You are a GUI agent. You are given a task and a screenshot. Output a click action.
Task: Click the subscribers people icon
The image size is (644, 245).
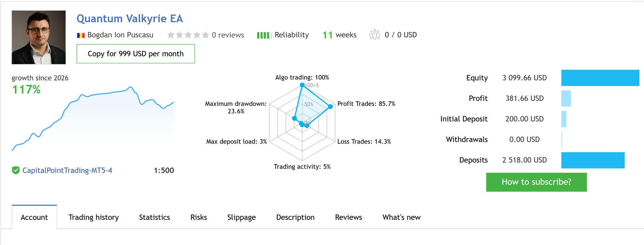pos(375,34)
